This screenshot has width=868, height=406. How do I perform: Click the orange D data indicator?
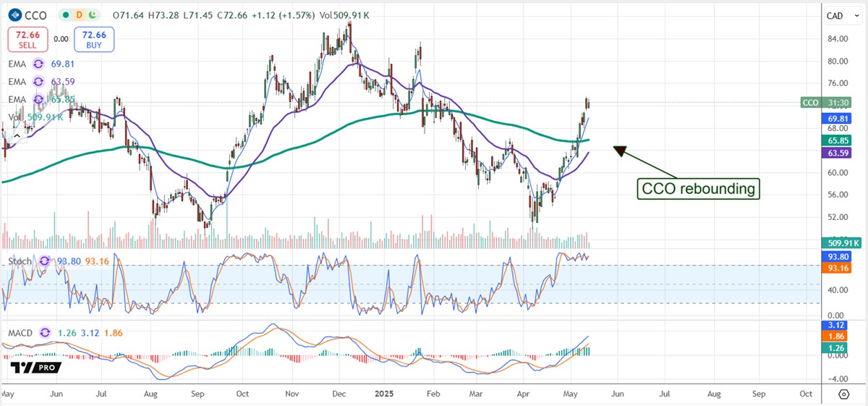point(79,14)
